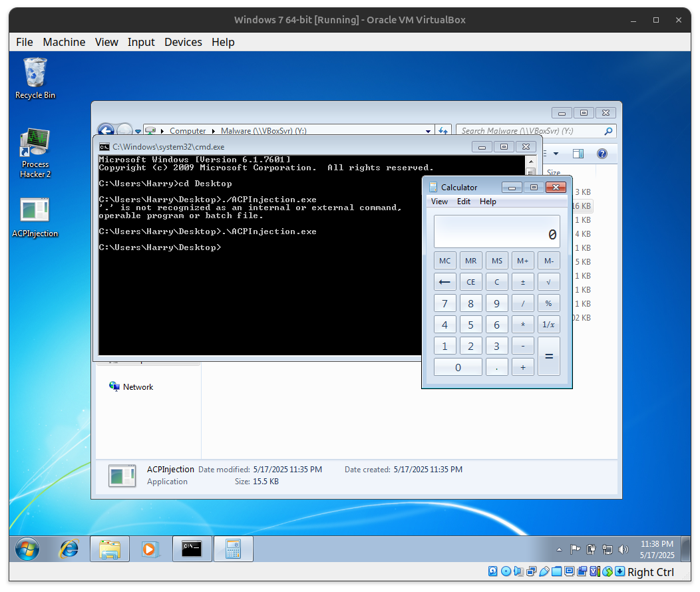Open Windows Media Player taskbar icon
The width and height of the screenshot is (700, 592).
pos(150,549)
